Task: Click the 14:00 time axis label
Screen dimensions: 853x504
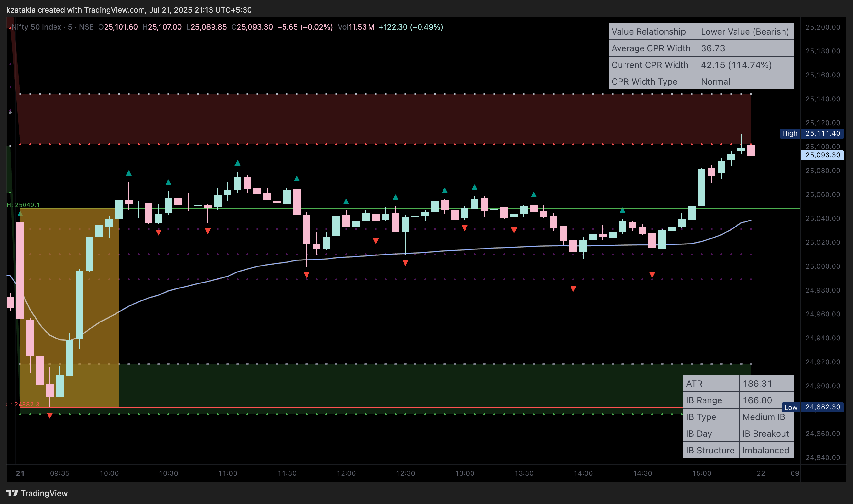Action: pyautogui.click(x=583, y=473)
